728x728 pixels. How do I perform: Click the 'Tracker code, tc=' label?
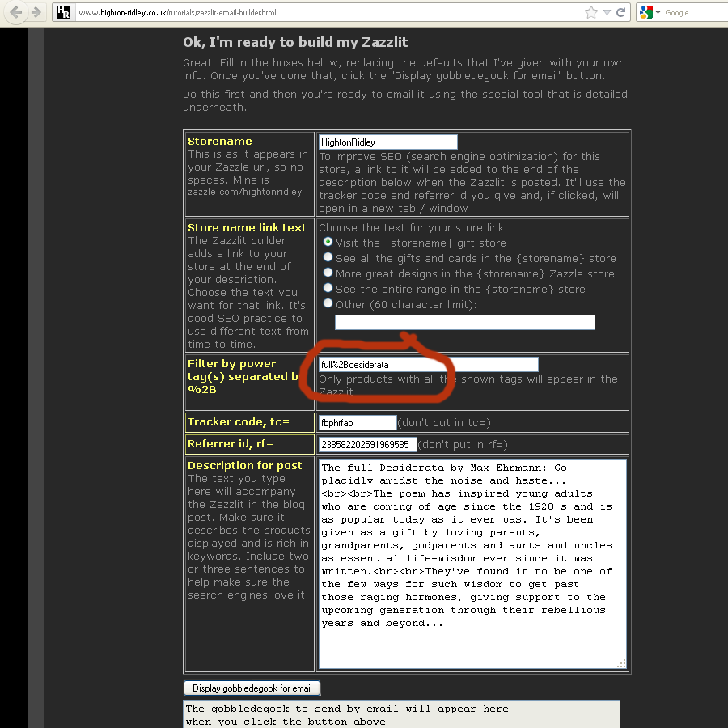pyautogui.click(x=238, y=421)
